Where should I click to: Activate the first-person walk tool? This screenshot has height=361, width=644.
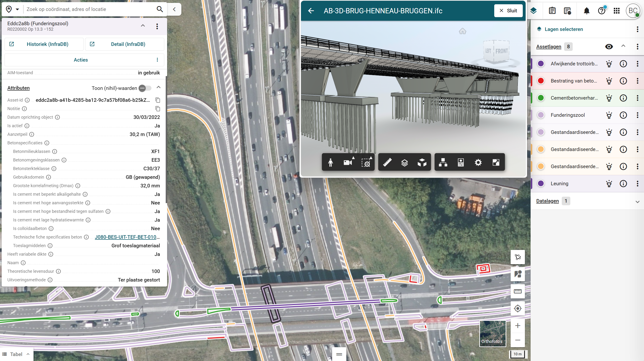[x=330, y=162]
